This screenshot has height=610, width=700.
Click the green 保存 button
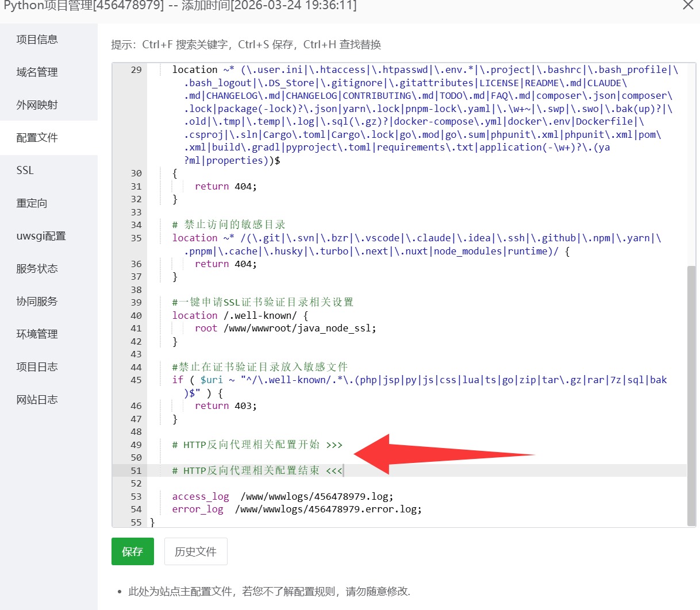pos(133,551)
